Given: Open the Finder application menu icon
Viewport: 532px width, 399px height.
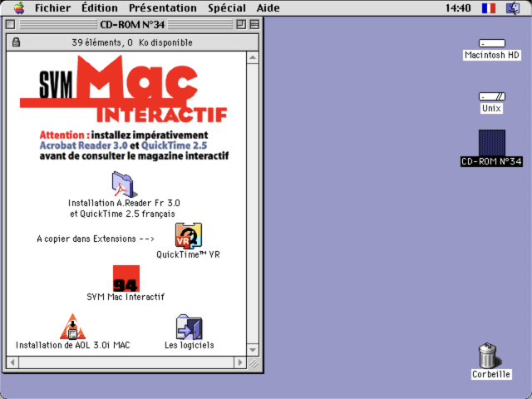Looking at the screenshot, I should pyautogui.click(x=513, y=7).
